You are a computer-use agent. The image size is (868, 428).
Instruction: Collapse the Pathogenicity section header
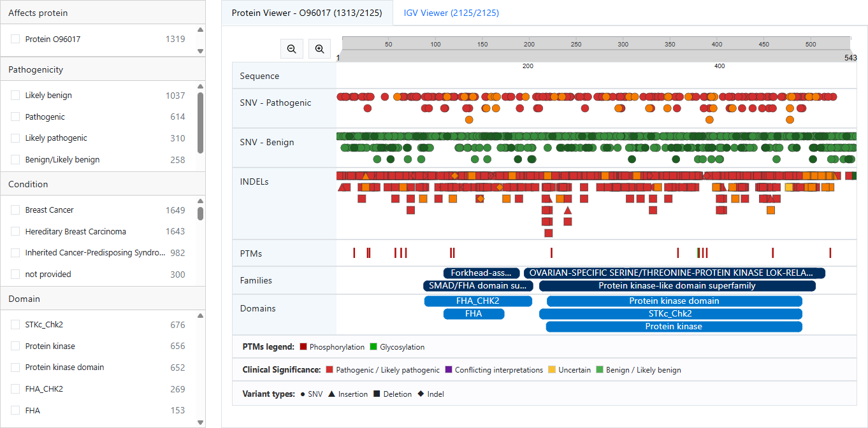coord(102,69)
